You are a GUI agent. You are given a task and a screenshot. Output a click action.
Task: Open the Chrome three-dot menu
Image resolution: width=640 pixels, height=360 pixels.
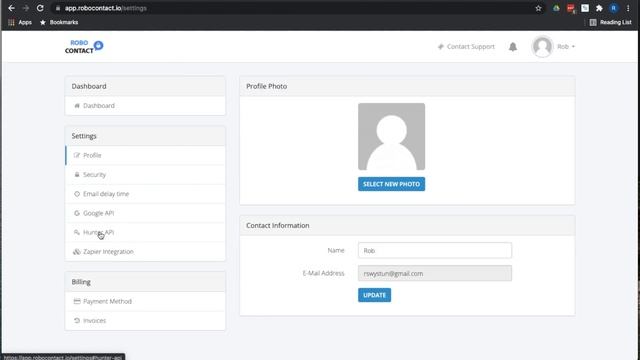pyautogui.click(x=628, y=8)
